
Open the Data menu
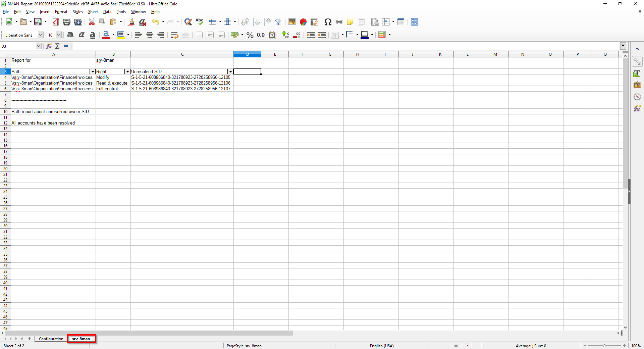(x=107, y=12)
